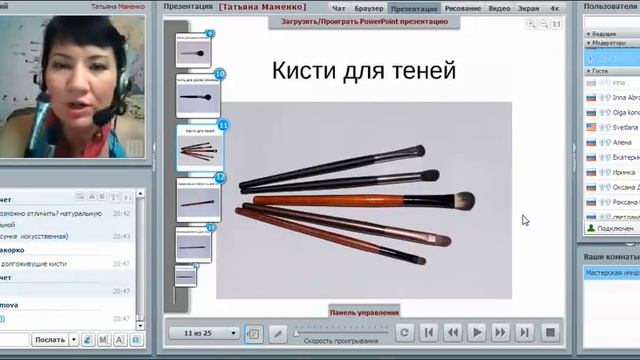Collapse the Модераторы group

click(589, 43)
